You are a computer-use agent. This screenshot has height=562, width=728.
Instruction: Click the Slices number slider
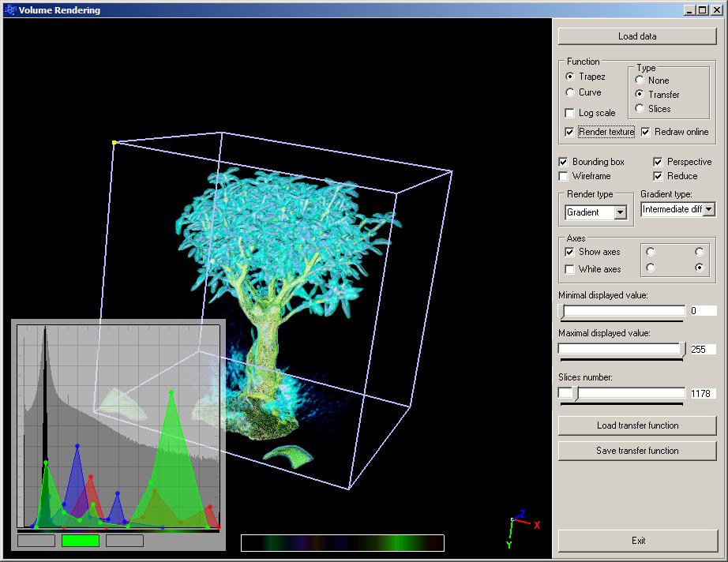tap(621, 394)
